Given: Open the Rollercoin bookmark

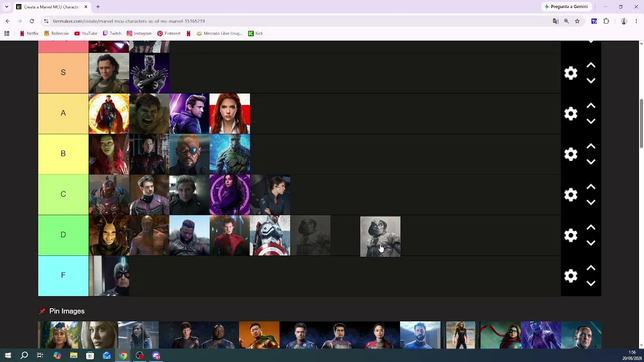Looking at the screenshot, I should (x=56, y=34).
